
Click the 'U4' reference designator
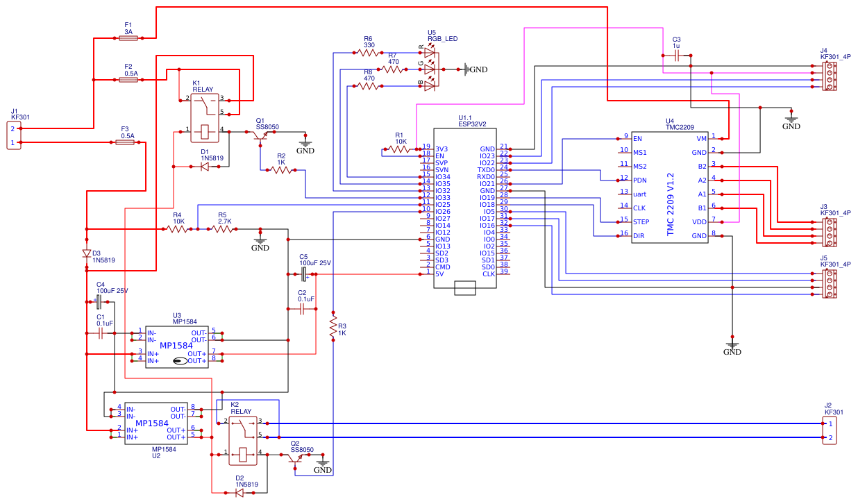tap(670, 121)
